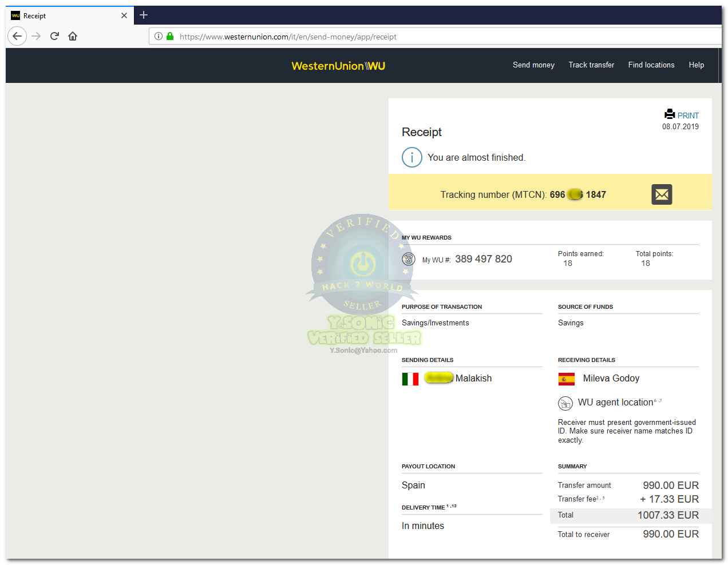728x565 pixels.
Task: Click the 'SENDING DETAILS' header
Action: (x=428, y=360)
